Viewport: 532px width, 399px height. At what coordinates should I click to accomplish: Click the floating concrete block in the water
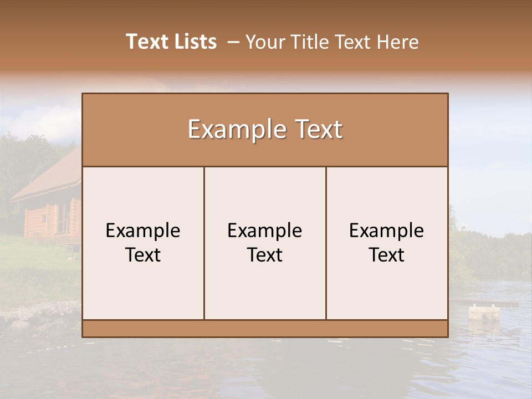point(484,313)
